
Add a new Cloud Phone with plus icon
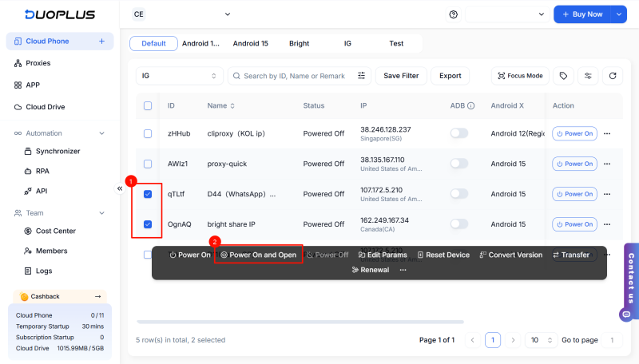[x=101, y=41]
